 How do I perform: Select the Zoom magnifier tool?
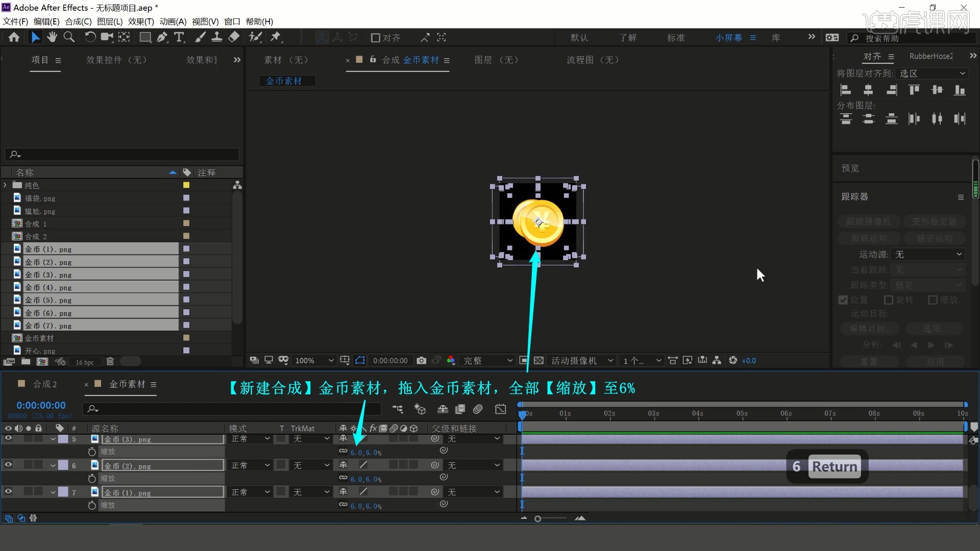pos(69,37)
